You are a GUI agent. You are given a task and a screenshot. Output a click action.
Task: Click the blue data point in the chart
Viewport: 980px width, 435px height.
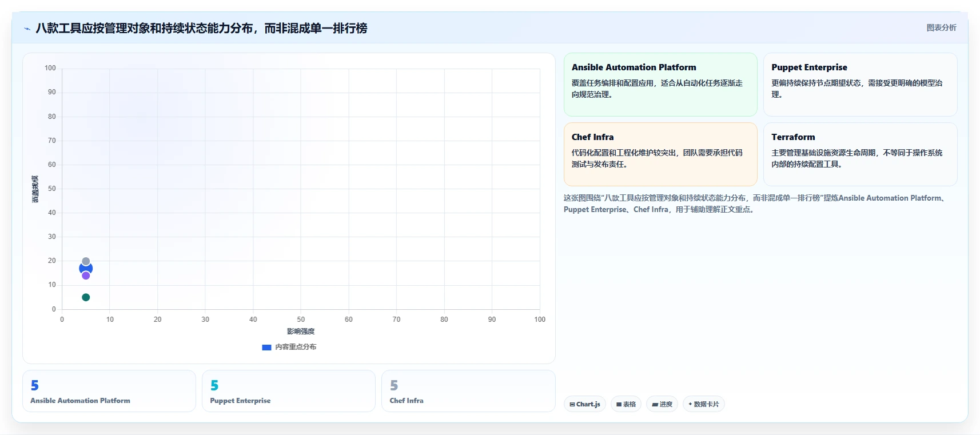86,268
